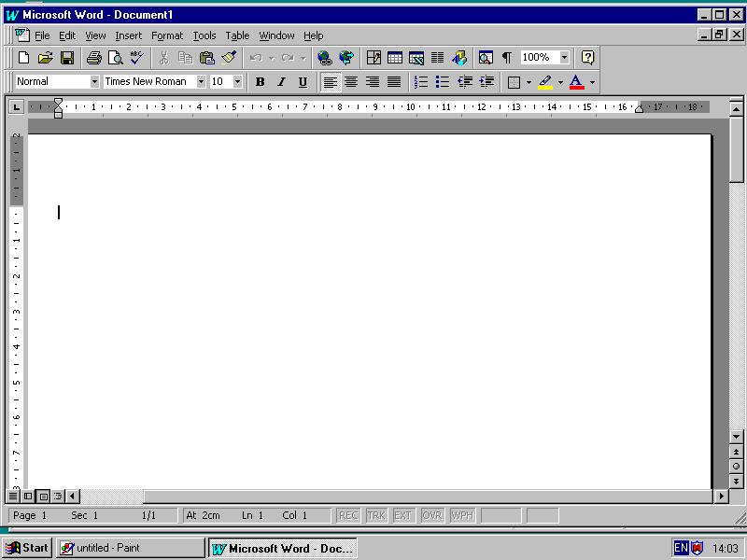The image size is (747, 560).
Task: Print the document with the printer icon
Action: coord(94,58)
